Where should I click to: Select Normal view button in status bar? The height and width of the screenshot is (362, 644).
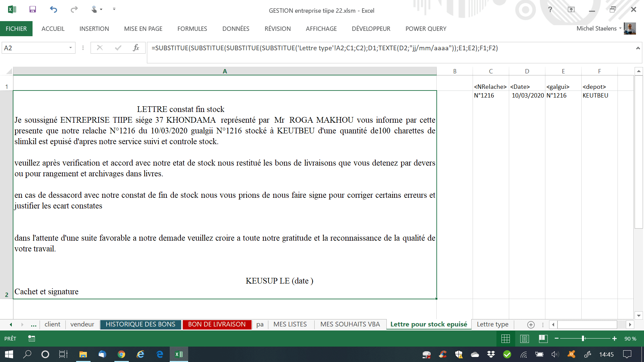coord(505,339)
